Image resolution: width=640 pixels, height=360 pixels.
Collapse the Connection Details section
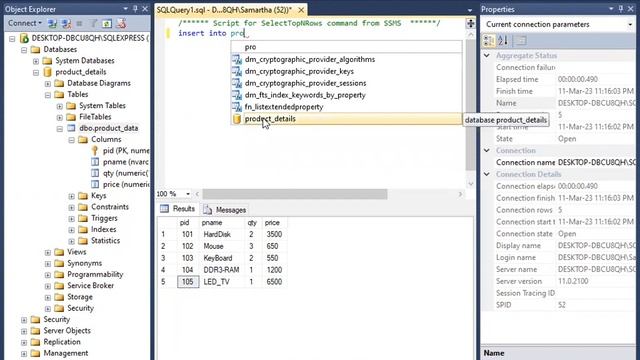[x=487, y=174]
